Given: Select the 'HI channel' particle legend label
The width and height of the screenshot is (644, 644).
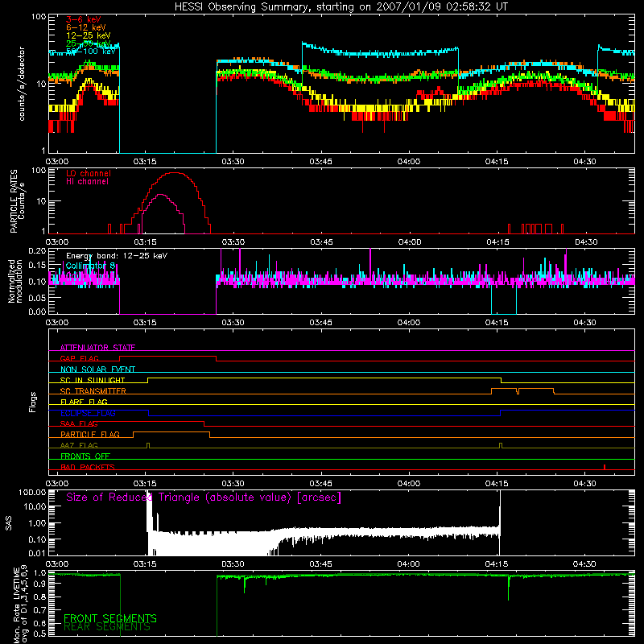Looking at the screenshot, I should [88, 182].
